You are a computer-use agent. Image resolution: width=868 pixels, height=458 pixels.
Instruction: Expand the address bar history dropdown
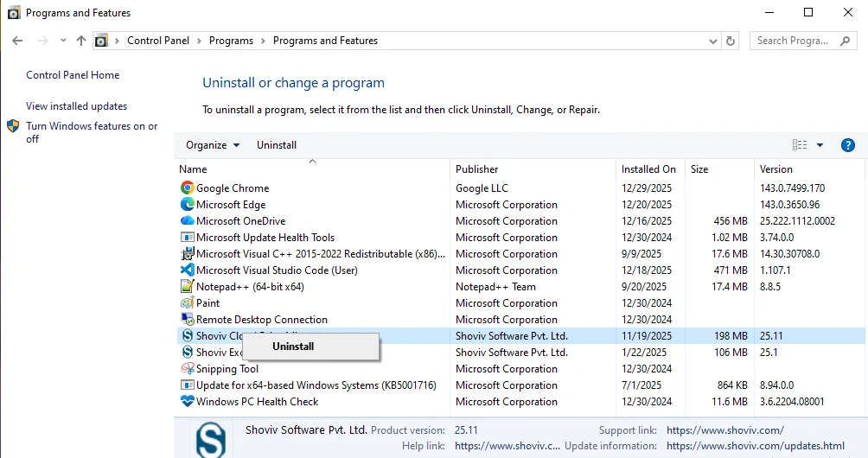pyautogui.click(x=713, y=41)
